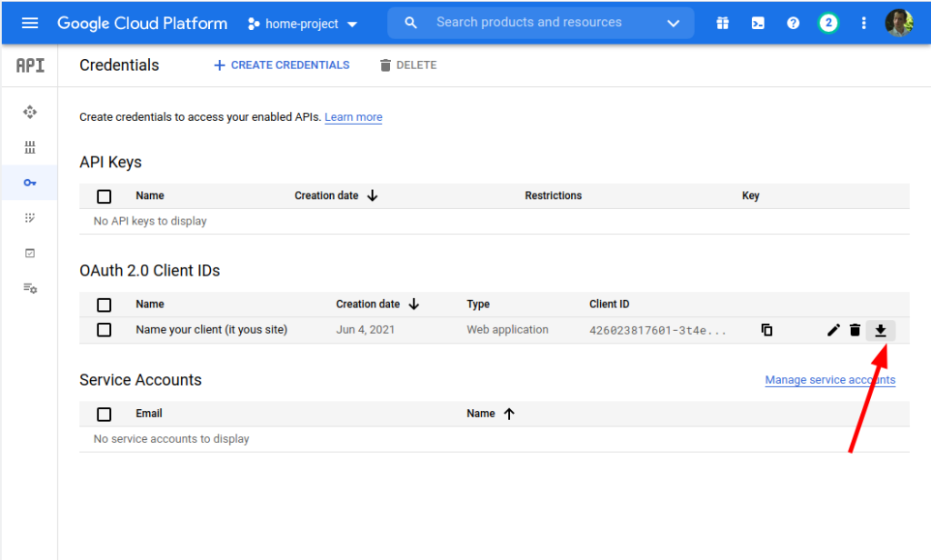Click 'No service accounts to display' text
931x560 pixels.
point(172,439)
